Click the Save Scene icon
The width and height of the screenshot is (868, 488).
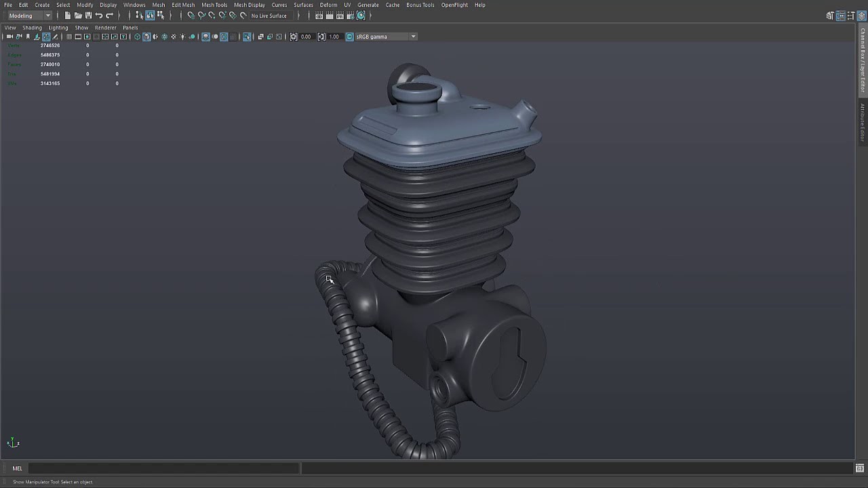[x=88, y=15]
